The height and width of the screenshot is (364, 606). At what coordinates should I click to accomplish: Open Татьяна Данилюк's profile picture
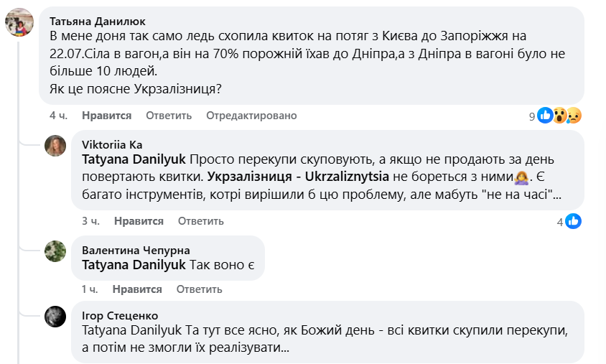pos(19,23)
